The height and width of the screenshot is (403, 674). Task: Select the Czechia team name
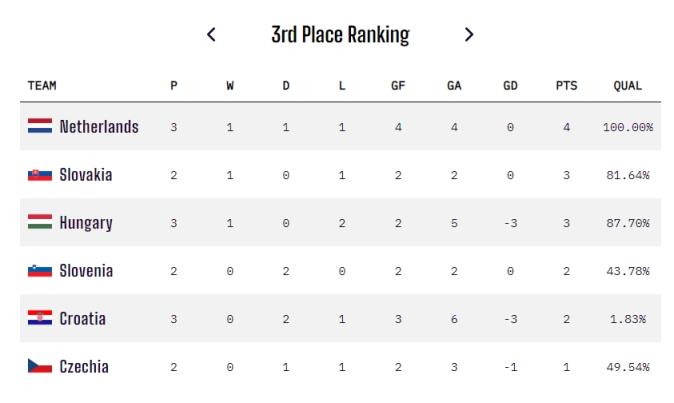point(84,367)
